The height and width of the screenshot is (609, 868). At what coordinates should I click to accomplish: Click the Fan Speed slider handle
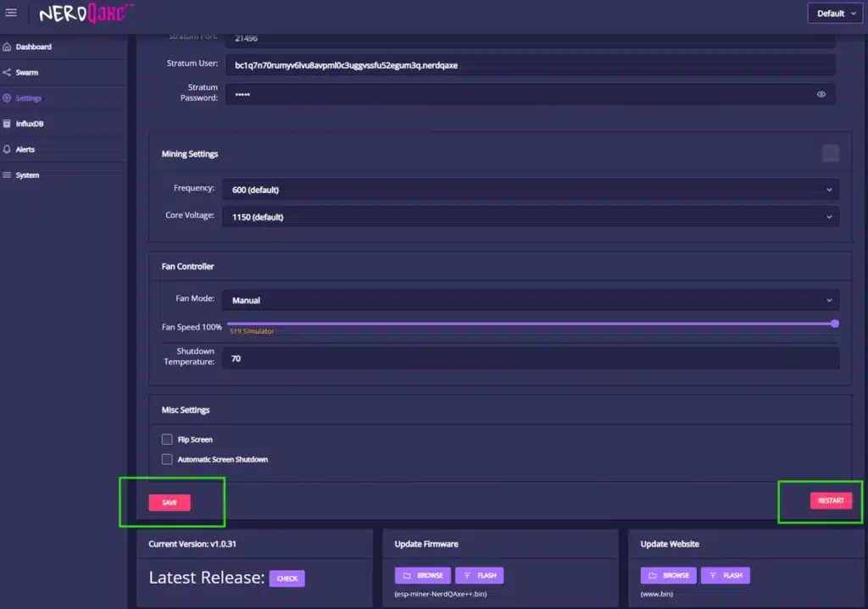pyautogui.click(x=835, y=324)
